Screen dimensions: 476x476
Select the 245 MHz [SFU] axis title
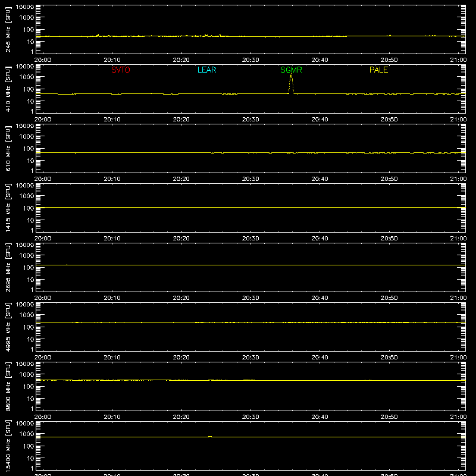pos(8,29)
